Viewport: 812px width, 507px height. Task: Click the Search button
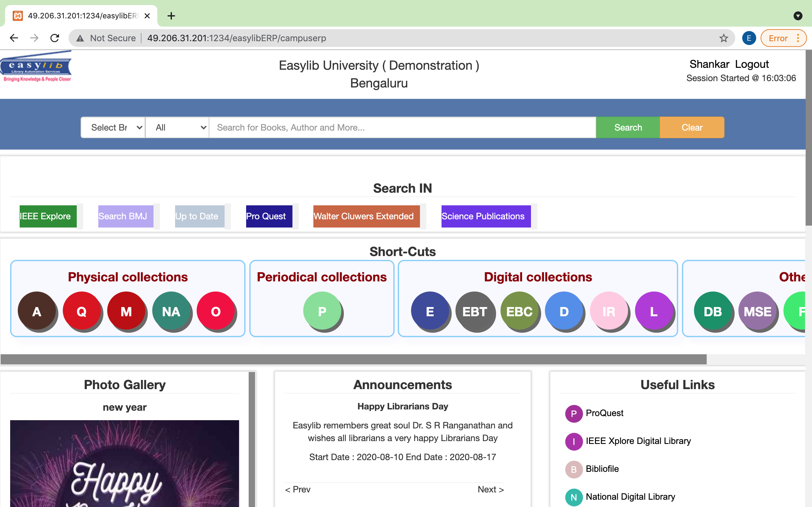click(628, 127)
